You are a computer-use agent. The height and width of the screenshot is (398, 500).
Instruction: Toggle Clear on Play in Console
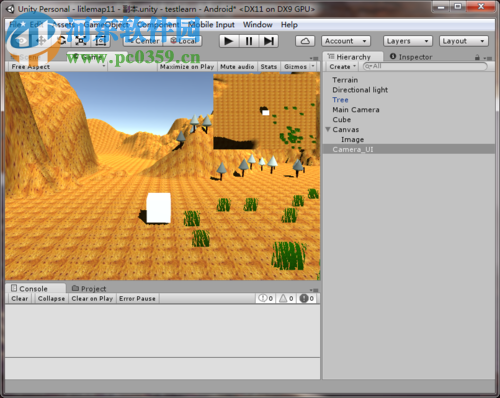(92, 298)
